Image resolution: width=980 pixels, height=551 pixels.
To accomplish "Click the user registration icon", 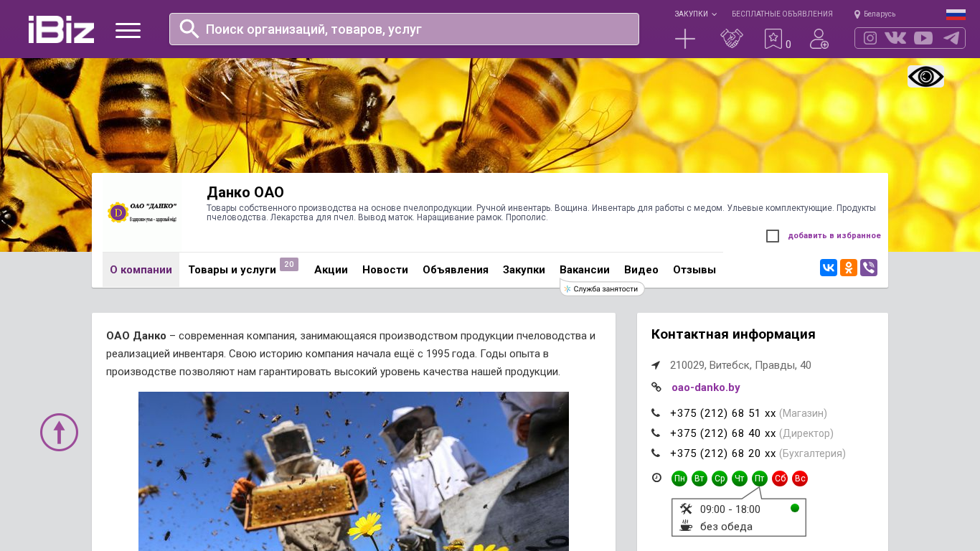I will click(x=819, y=39).
